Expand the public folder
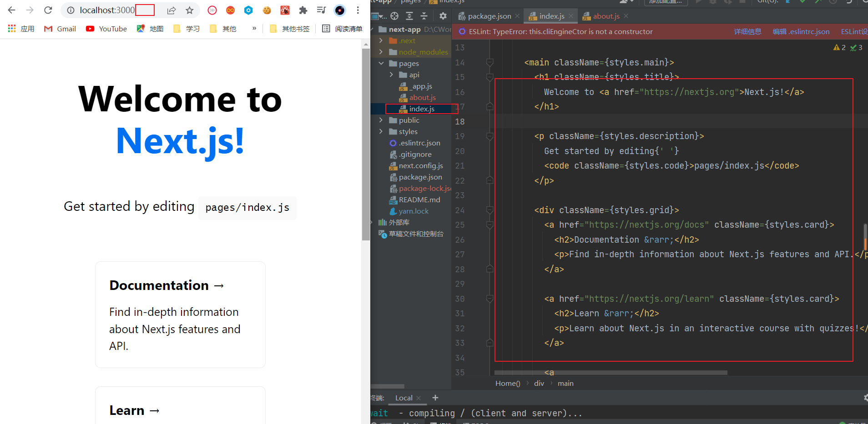 (x=381, y=120)
